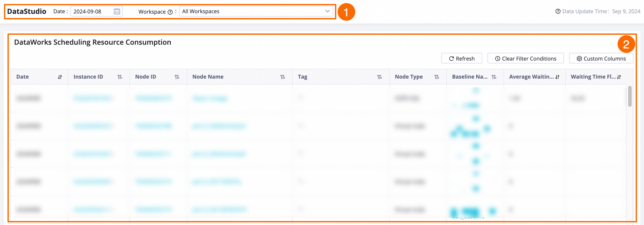Open filter for Instance ID column
The height and width of the screenshot is (225, 644).
[120, 77]
